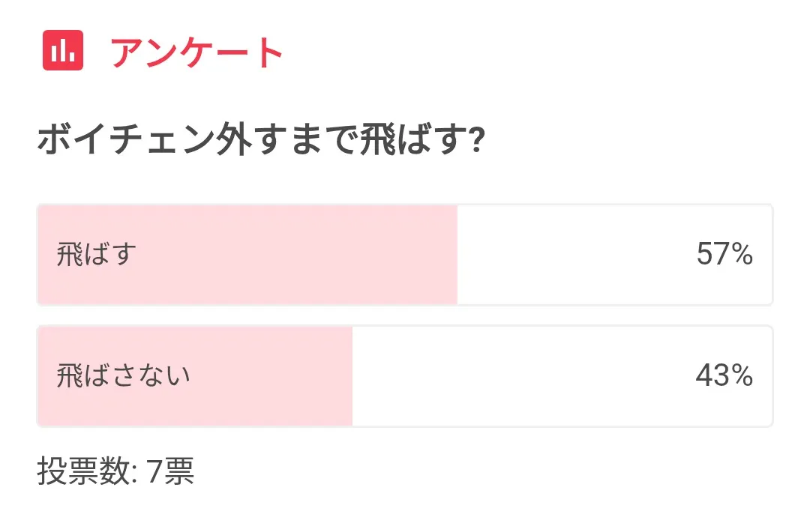Click the アンケート heading
The image size is (810, 532).
click(x=197, y=52)
